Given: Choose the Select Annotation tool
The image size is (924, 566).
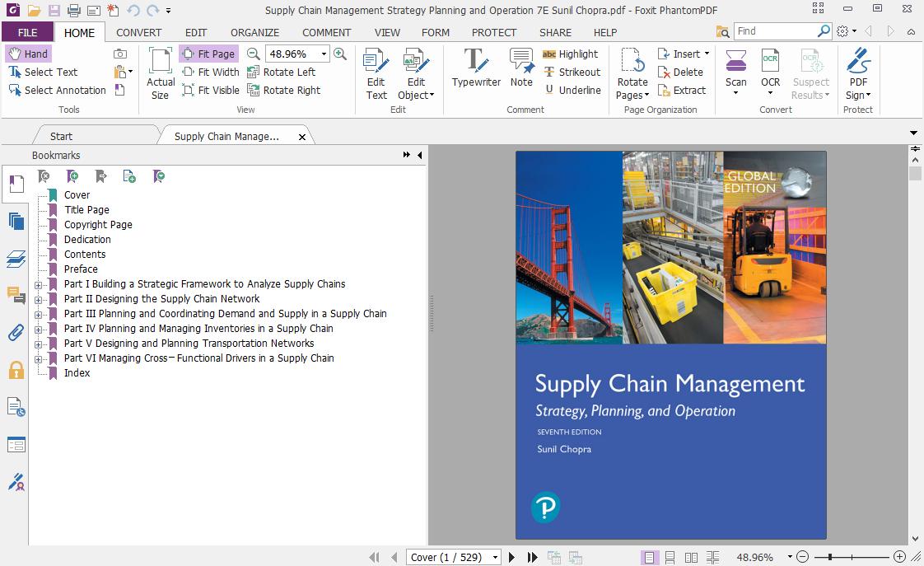Looking at the screenshot, I should [57, 90].
